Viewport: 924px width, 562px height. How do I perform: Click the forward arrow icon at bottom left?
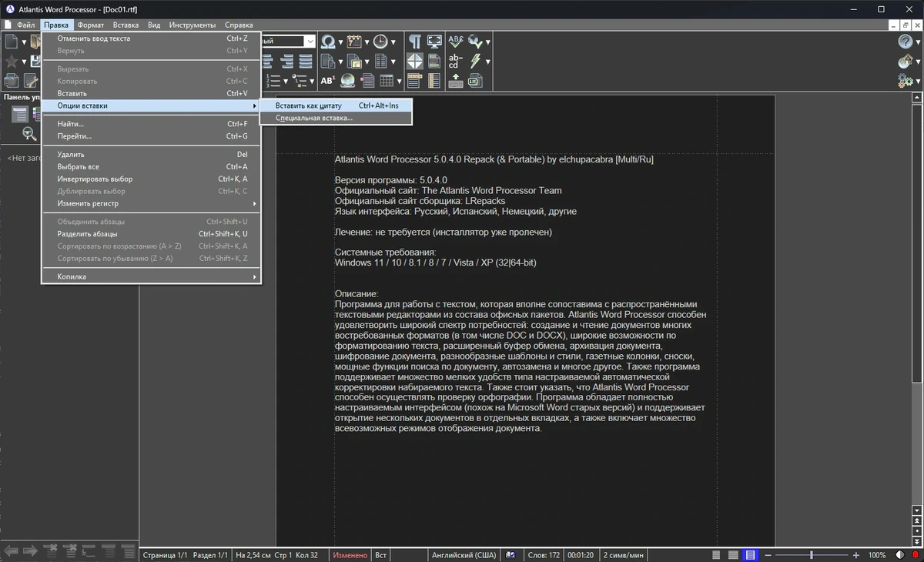point(31,550)
